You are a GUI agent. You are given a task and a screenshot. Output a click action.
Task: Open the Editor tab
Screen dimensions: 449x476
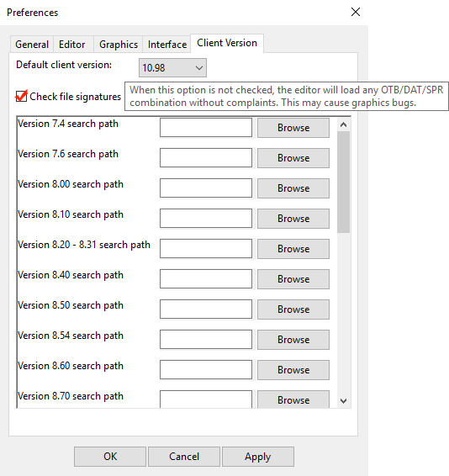click(x=72, y=45)
